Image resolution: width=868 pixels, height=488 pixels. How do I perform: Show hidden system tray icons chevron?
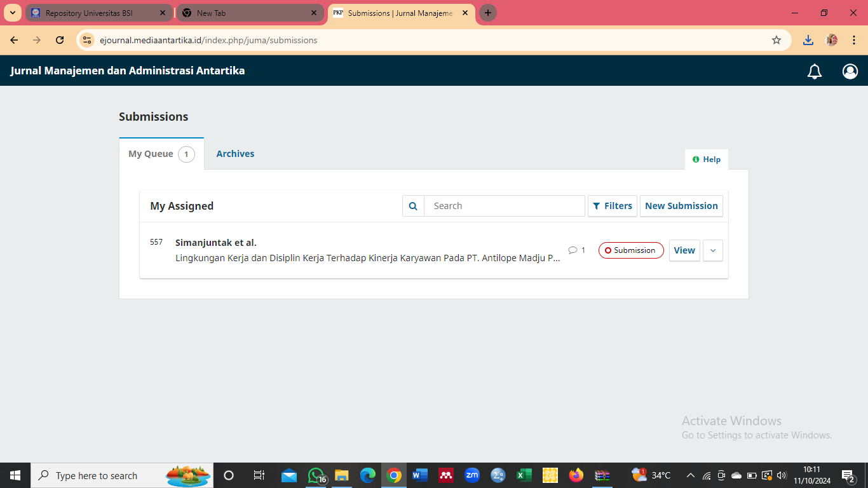pyautogui.click(x=691, y=475)
